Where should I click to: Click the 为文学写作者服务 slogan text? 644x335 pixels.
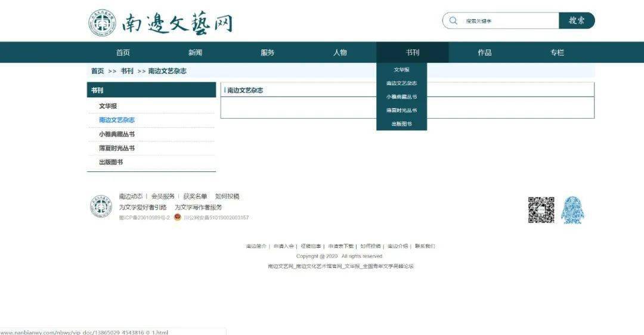[x=199, y=207]
